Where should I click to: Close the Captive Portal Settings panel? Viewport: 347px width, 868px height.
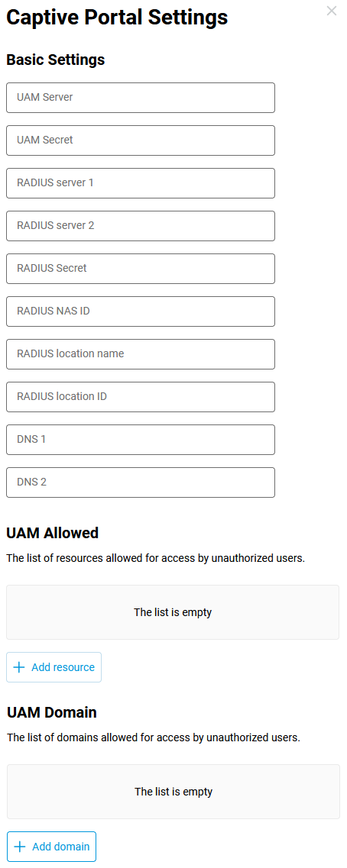[332, 11]
